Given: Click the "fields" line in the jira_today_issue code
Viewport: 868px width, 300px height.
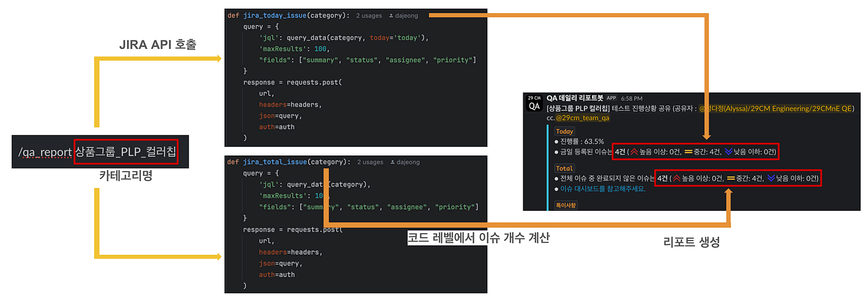Looking at the screenshot, I should tap(369, 60).
